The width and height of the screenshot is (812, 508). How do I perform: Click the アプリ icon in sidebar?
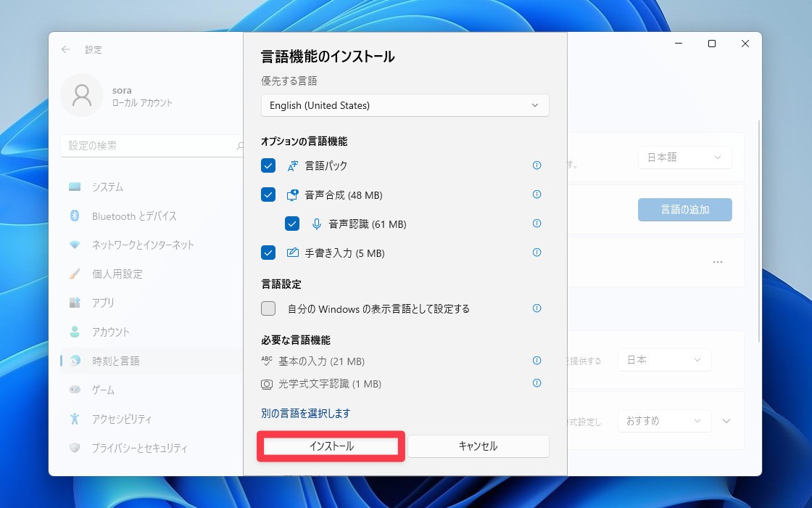(75, 303)
